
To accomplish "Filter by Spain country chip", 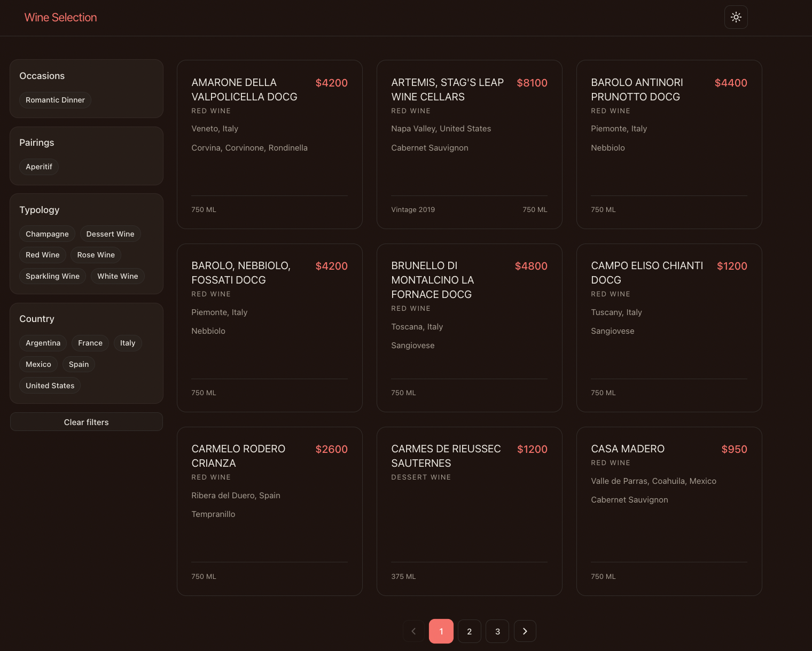I will pyautogui.click(x=79, y=364).
